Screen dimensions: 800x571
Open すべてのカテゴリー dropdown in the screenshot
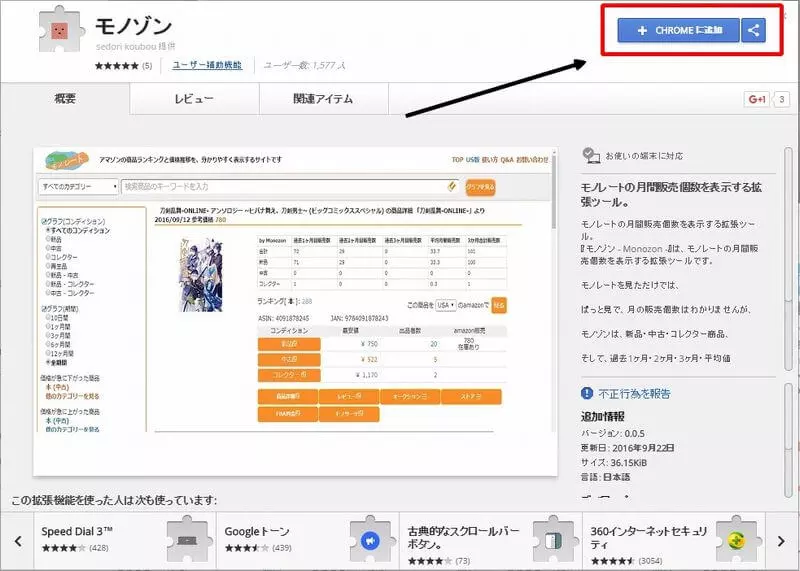(x=78, y=187)
